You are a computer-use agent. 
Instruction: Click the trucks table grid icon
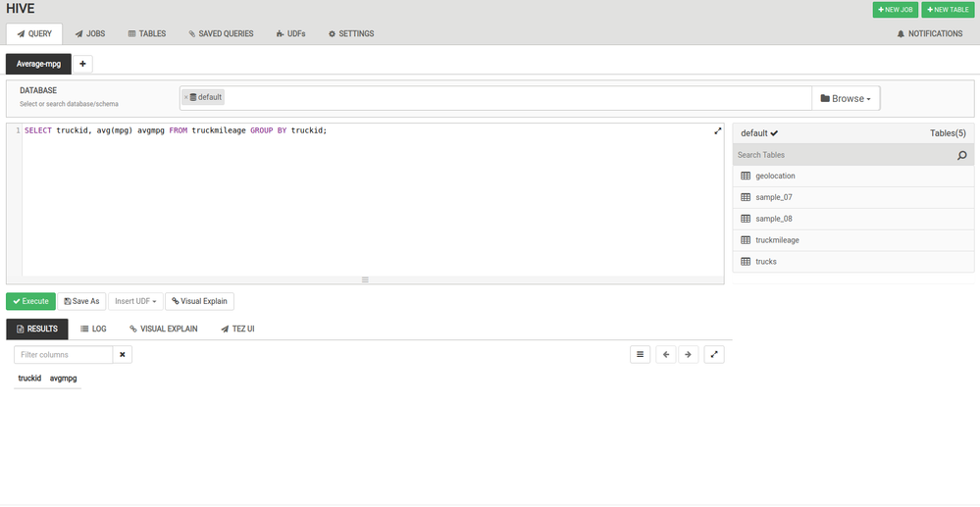coord(745,261)
